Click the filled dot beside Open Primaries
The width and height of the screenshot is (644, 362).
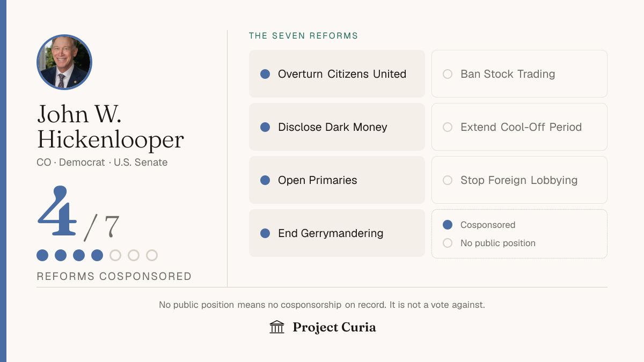click(x=265, y=180)
